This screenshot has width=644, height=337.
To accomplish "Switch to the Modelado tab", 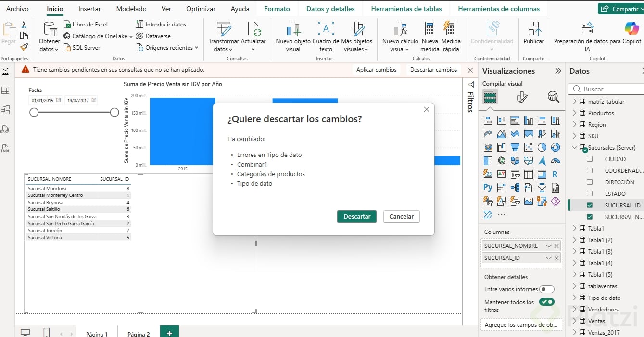I will pyautogui.click(x=131, y=9).
